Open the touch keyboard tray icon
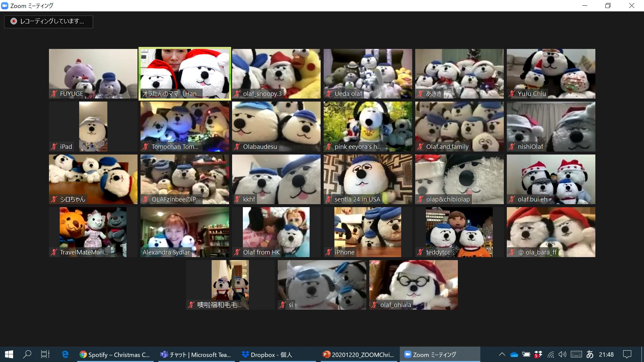 point(576,355)
